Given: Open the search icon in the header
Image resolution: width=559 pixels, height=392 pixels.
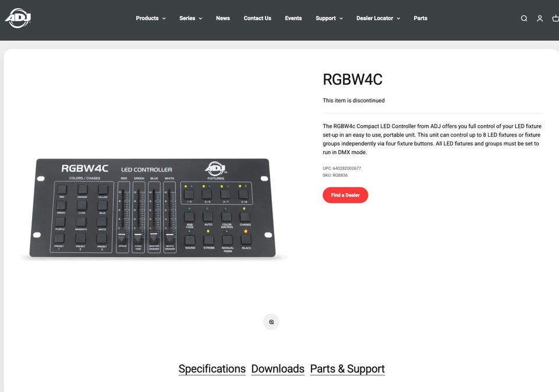Looking at the screenshot, I should (523, 18).
